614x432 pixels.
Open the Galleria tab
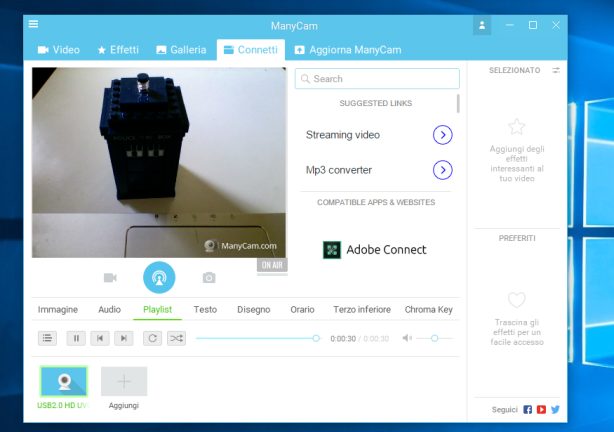click(x=181, y=50)
